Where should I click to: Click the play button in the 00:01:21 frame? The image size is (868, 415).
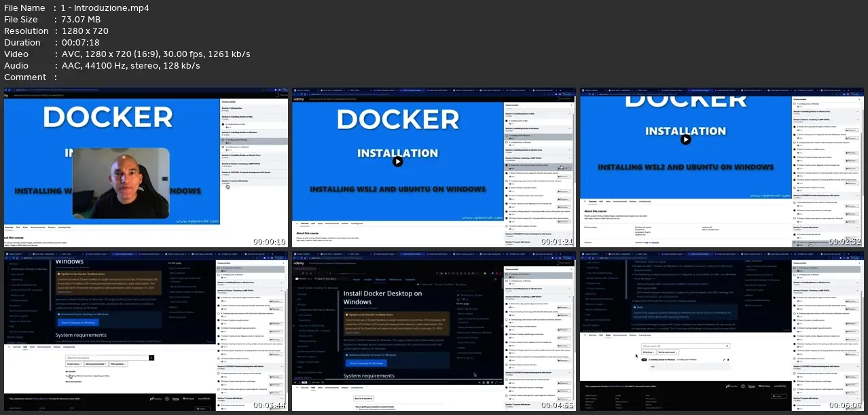(x=398, y=161)
